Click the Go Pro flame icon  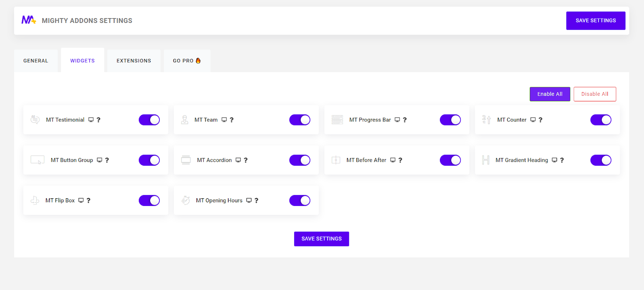(198, 61)
